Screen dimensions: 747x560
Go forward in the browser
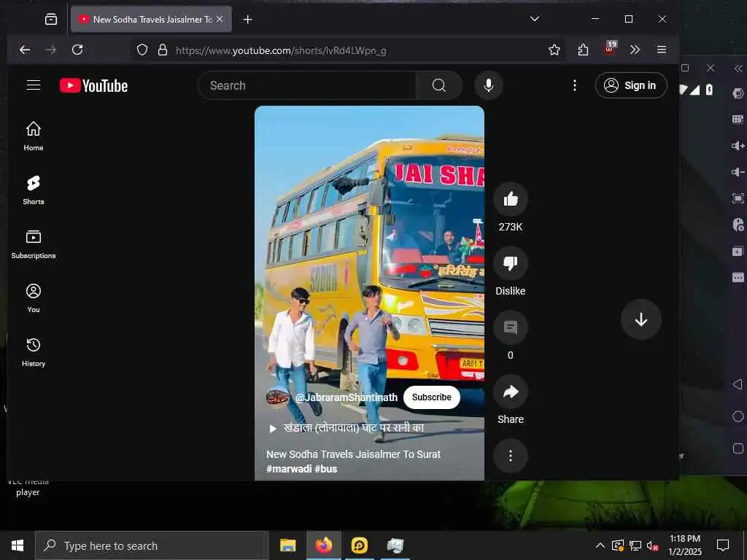click(x=51, y=50)
